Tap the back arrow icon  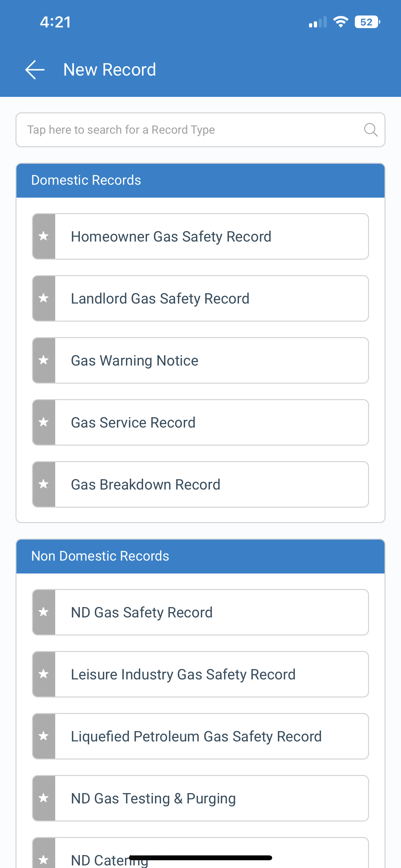tap(35, 70)
